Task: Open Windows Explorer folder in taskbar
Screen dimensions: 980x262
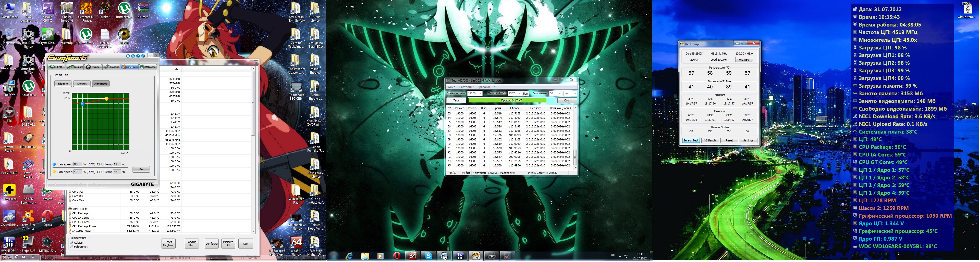Action: [365, 256]
